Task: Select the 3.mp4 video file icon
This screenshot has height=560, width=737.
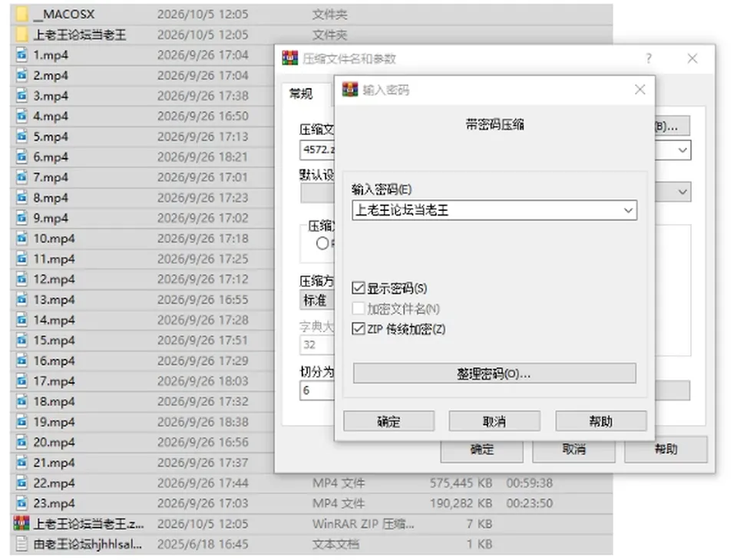Action: coord(21,96)
